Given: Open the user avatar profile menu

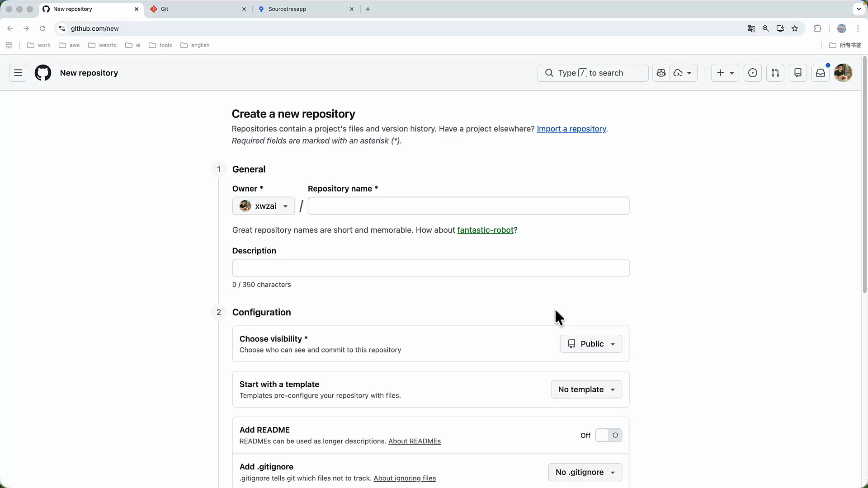Looking at the screenshot, I should click(843, 73).
